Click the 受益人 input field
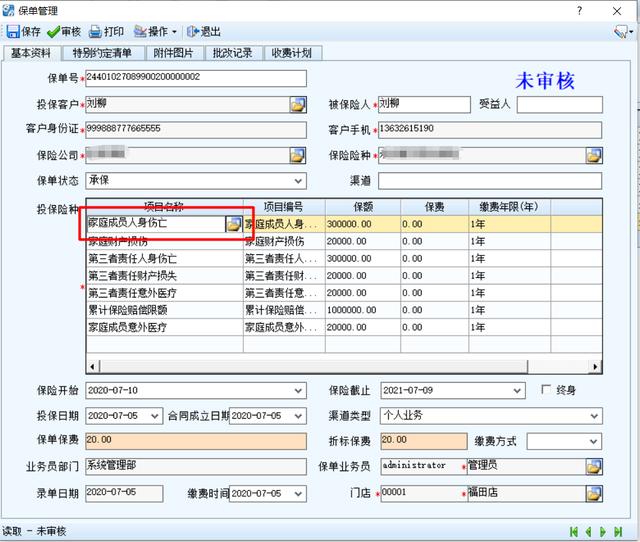The width and height of the screenshot is (640, 542). pyautogui.click(x=560, y=104)
